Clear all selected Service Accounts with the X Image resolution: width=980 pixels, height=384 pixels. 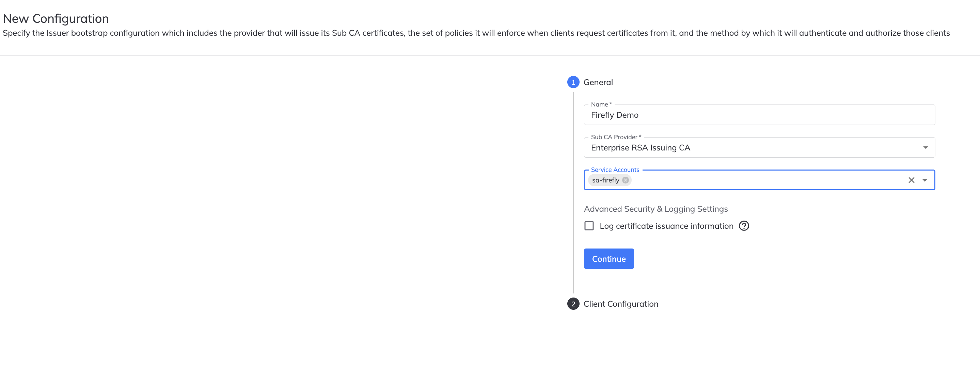click(911, 180)
